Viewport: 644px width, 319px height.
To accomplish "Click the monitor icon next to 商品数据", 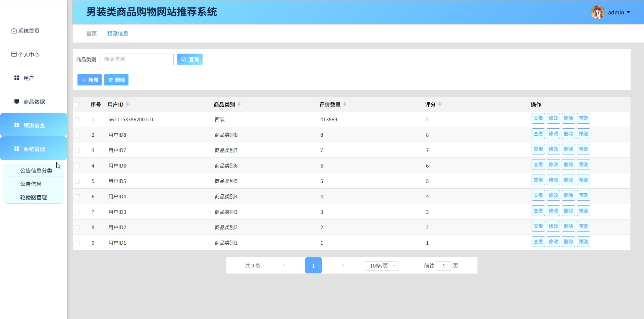I will (x=17, y=102).
